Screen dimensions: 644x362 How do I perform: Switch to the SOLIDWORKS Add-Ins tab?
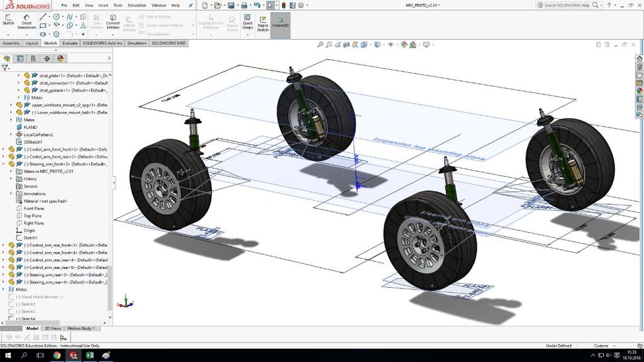tap(103, 43)
